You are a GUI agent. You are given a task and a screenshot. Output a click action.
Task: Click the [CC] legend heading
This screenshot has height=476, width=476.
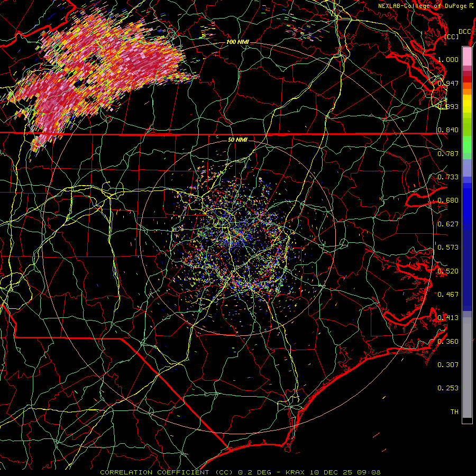click(x=452, y=36)
